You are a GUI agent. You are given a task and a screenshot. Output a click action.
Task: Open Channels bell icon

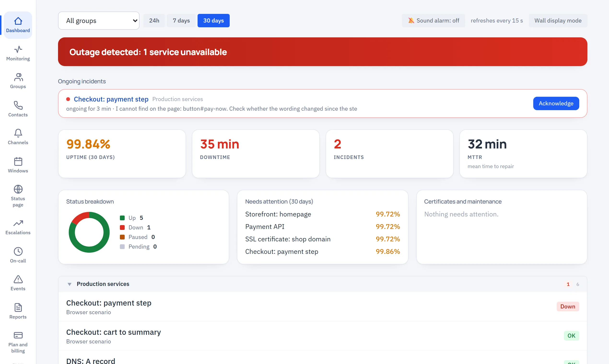pyautogui.click(x=18, y=133)
